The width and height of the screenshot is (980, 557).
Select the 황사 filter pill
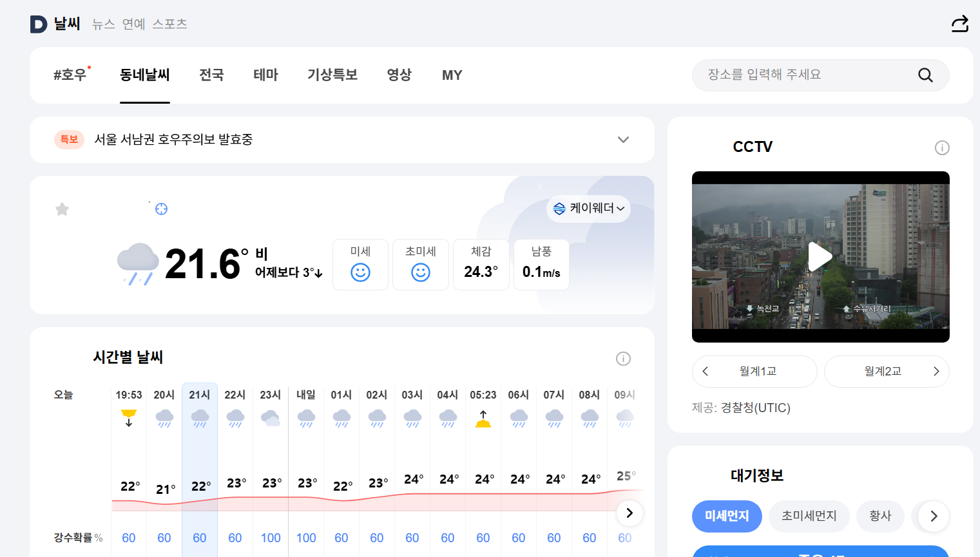coord(880,516)
